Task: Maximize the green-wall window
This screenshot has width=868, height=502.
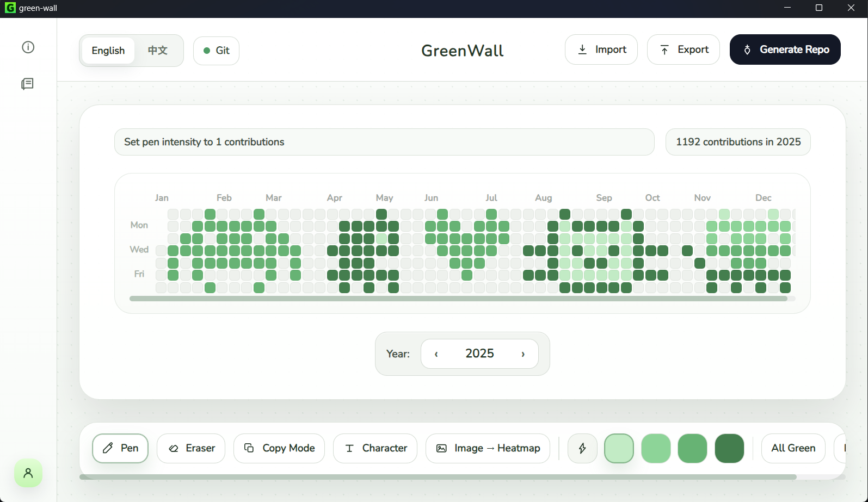Action: coord(819,8)
